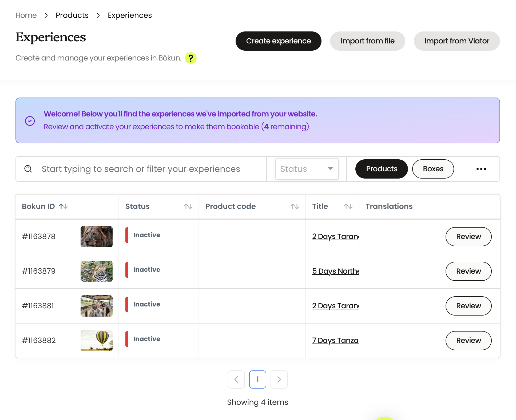Go to next page arrow
The width and height of the screenshot is (516, 420).
click(x=279, y=379)
